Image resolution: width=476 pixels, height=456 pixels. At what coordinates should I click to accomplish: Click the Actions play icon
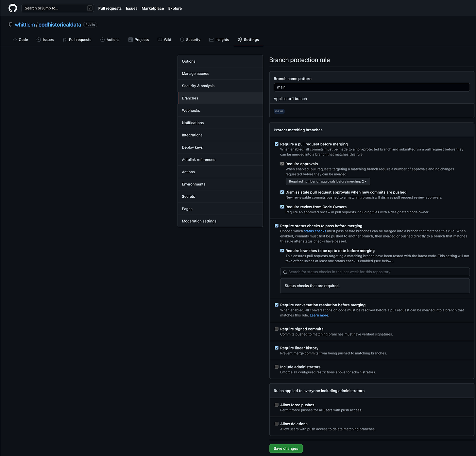(x=102, y=40)
